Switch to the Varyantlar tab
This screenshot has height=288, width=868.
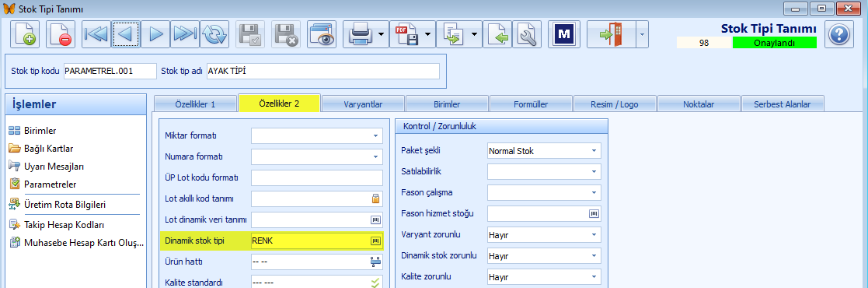pyautogui.click(x=363, y=104)
